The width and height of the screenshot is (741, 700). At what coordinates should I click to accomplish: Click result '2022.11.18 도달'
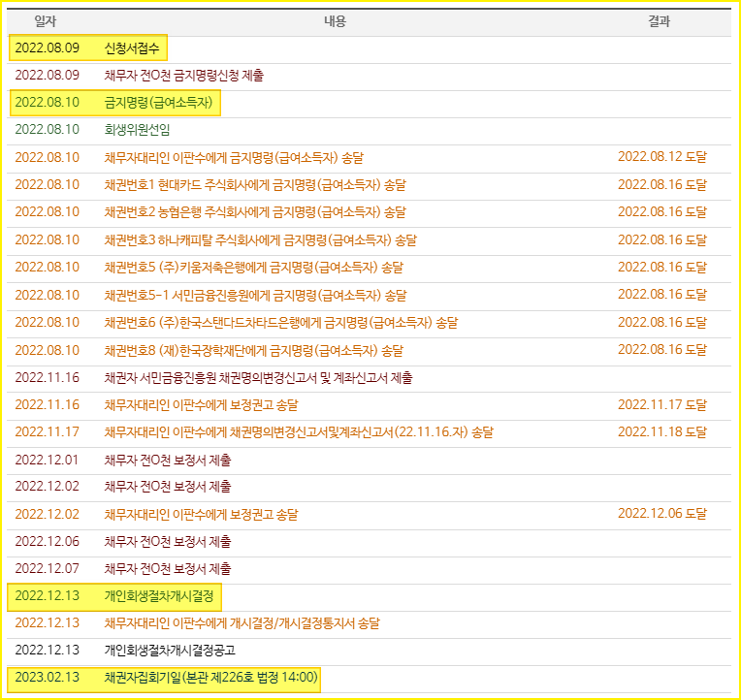[x=662, y=432]
